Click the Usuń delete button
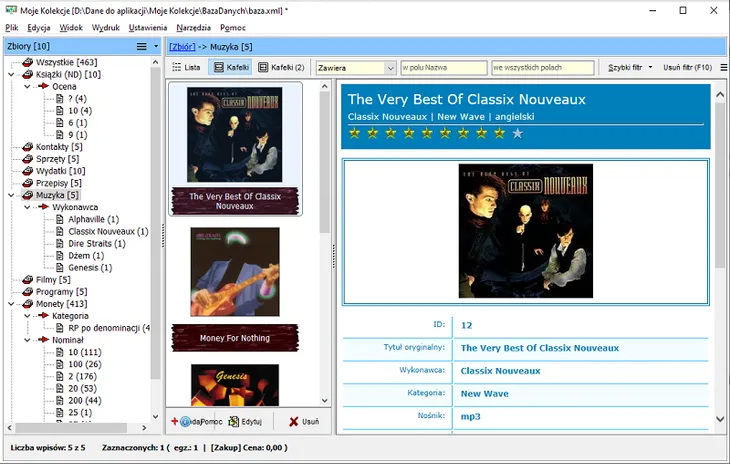This screenshot has height=464, width=730. [x=304, y=422]
